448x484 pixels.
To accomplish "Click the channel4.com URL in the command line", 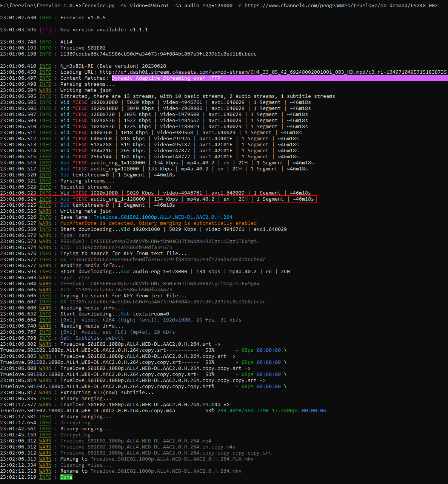I will coord(341,6).
